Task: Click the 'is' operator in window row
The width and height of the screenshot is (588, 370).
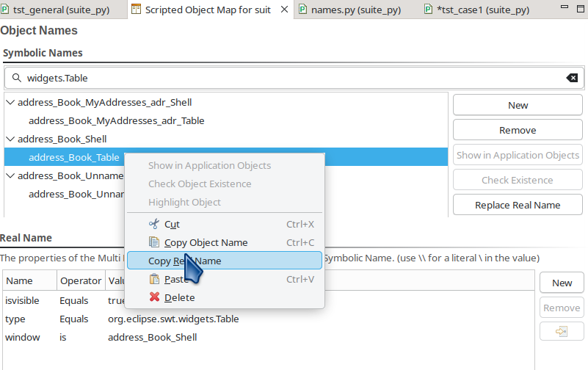Action: (x=62, y=338)
